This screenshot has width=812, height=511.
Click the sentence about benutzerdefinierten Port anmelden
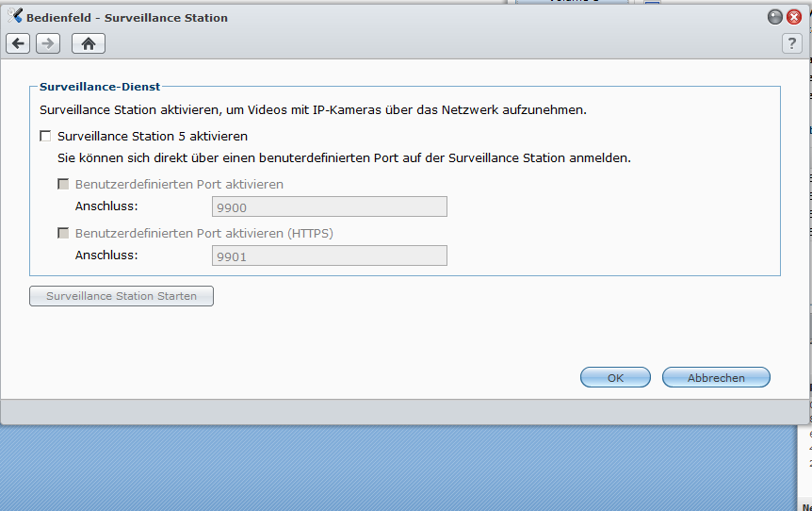344,157
